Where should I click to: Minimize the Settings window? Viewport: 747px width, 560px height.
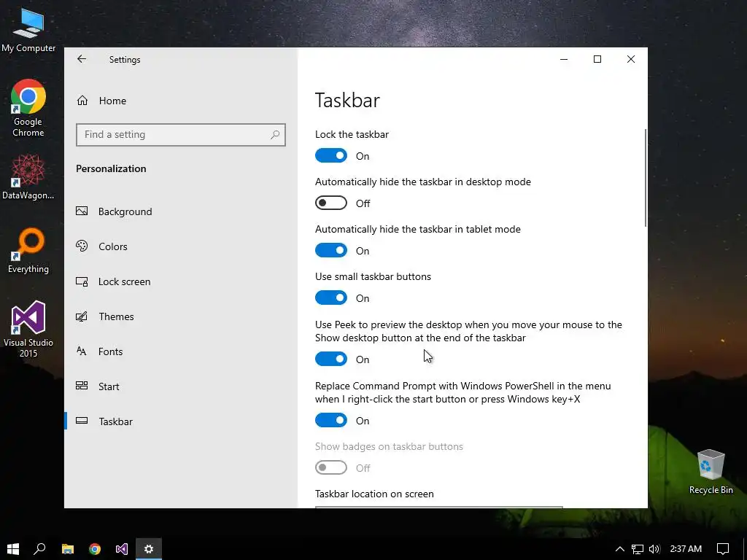click(564, 59)
